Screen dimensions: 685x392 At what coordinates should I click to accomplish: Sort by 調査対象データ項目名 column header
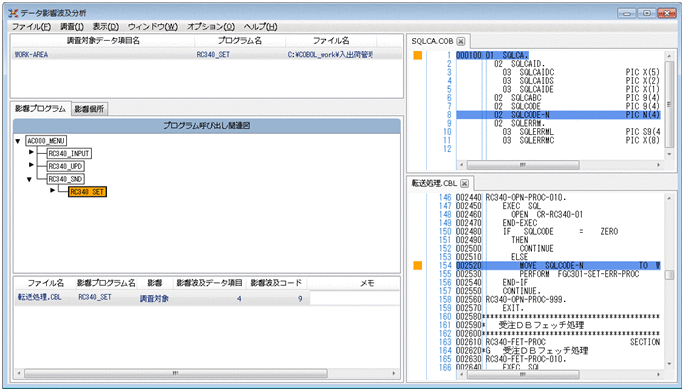pyautogui.click(x=103, y=41)
